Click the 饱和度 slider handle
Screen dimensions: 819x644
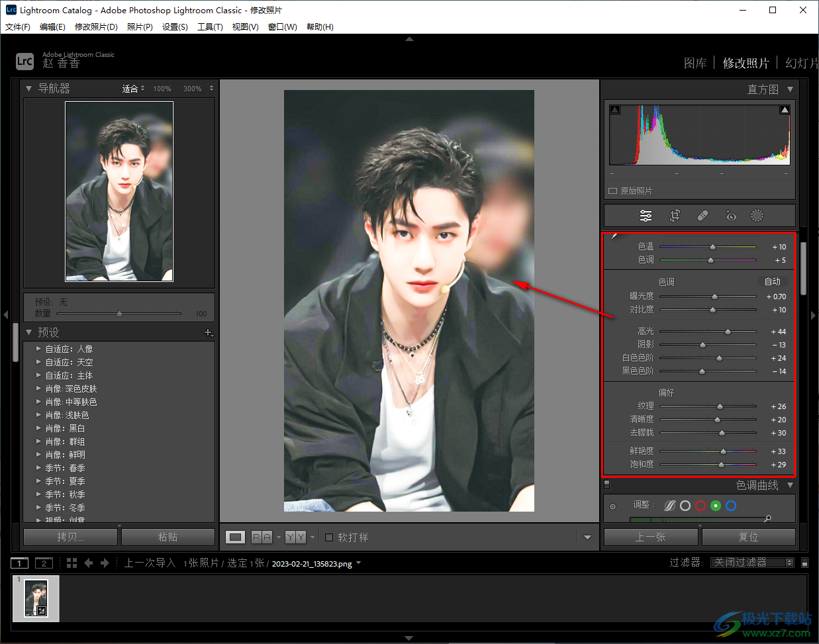pos(721,465)
